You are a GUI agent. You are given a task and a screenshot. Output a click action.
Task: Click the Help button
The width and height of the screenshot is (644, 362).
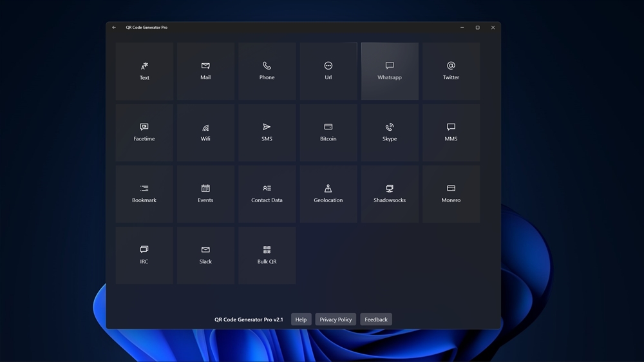(301, 319)
